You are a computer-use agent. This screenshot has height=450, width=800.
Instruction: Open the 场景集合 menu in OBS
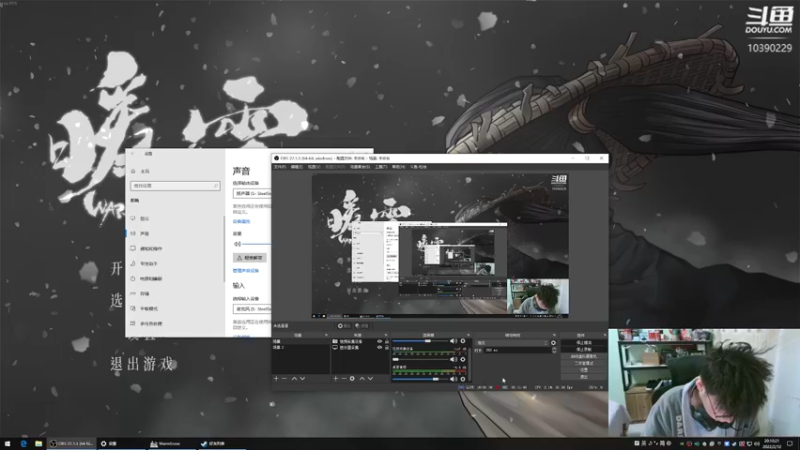(x=360, y=167)
